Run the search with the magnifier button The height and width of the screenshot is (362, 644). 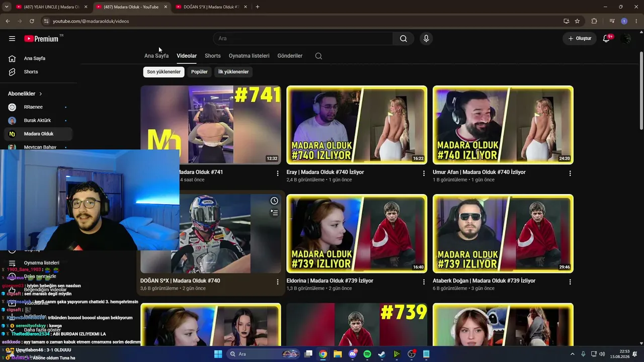pos(404,39)
